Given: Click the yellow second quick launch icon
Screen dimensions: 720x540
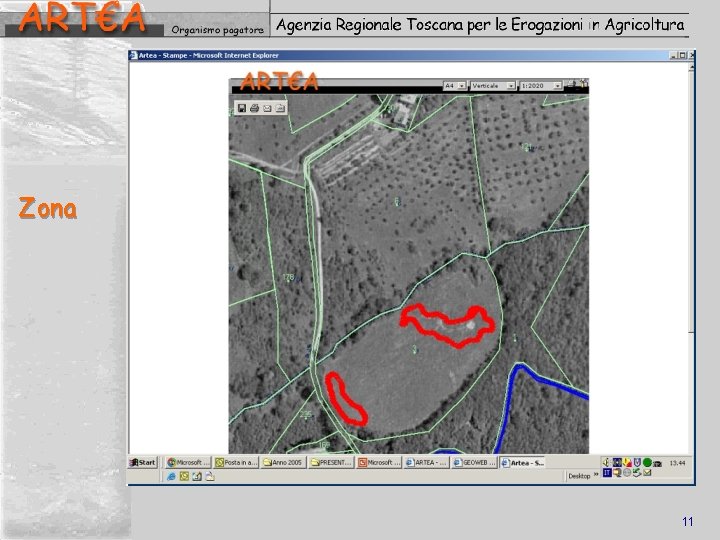Looking at the screenshot, I should 184,477.
